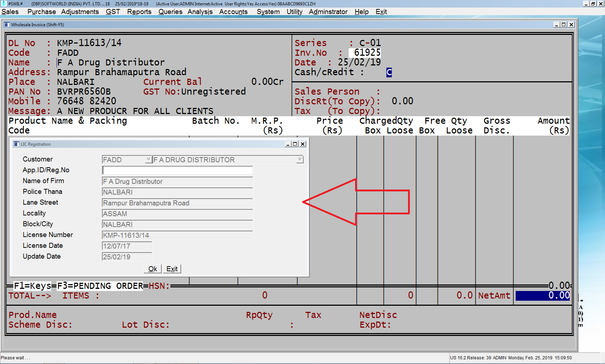The height and width of the screenshot is (364, 605).
Task: Click Ok in LIC Registration dialog
Action: 152,269
